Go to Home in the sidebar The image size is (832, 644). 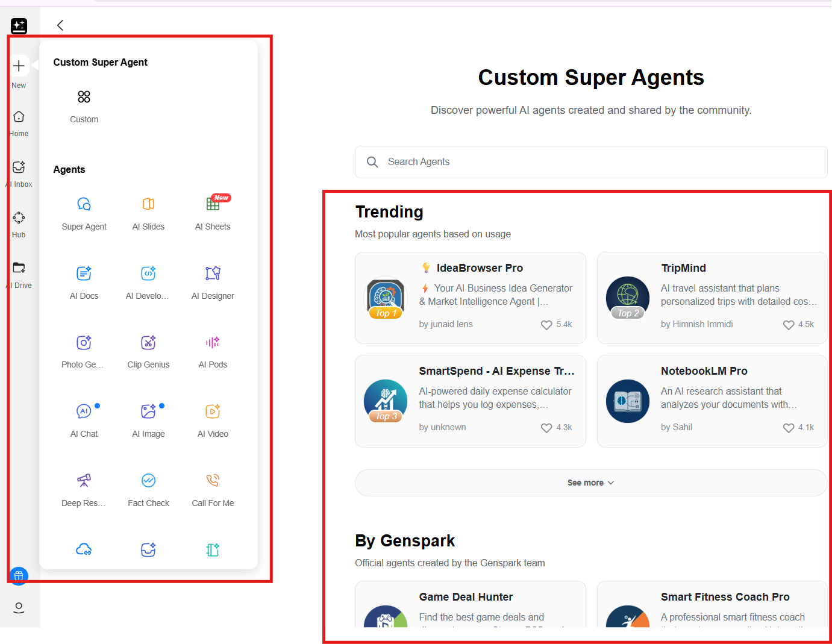(19, 122)
